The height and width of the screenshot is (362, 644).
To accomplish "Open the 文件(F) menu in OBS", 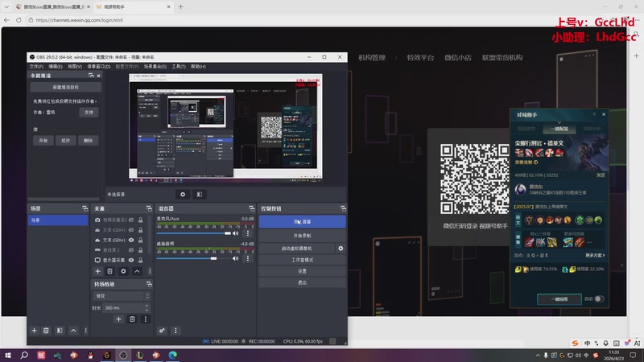I will [x=36, y=67].
